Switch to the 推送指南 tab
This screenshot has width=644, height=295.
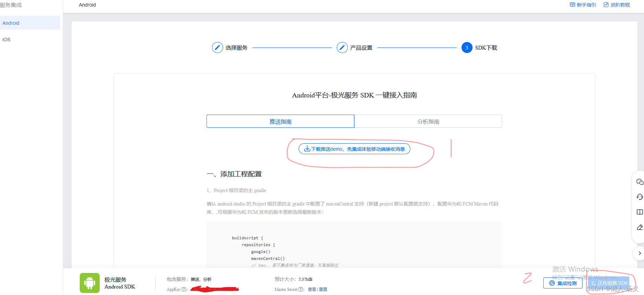click(280, 121)
